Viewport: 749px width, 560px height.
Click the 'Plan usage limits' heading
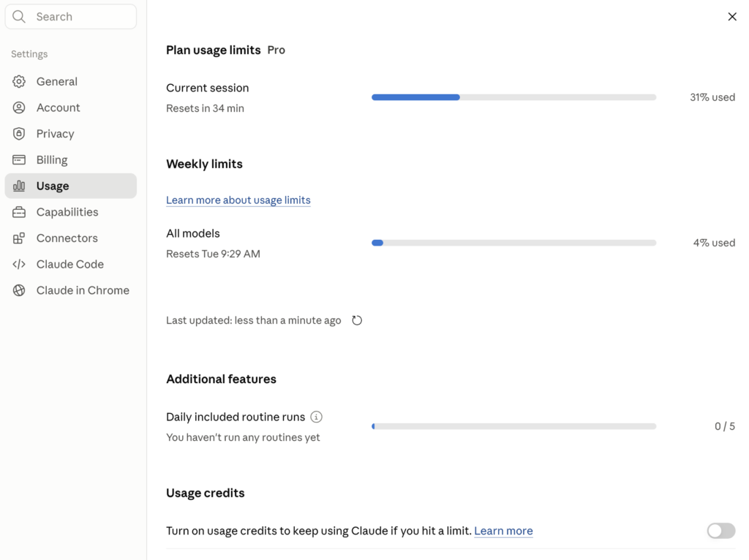214,50
